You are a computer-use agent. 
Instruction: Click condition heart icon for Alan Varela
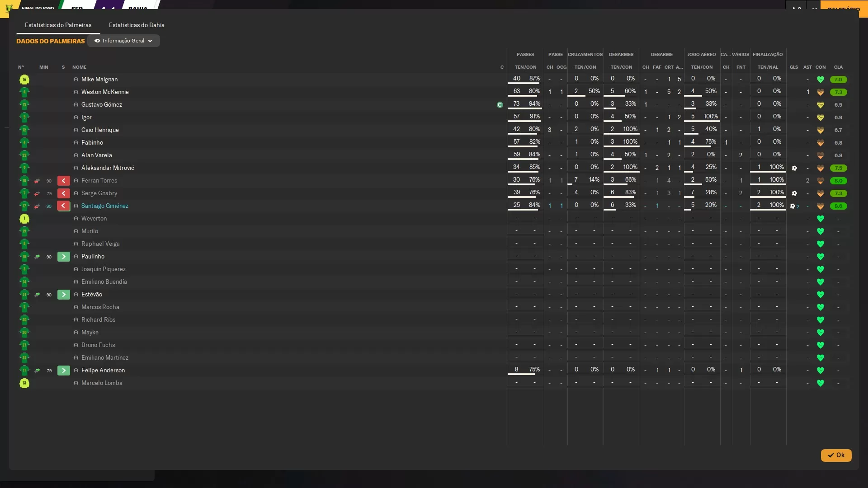pos(821,155)
